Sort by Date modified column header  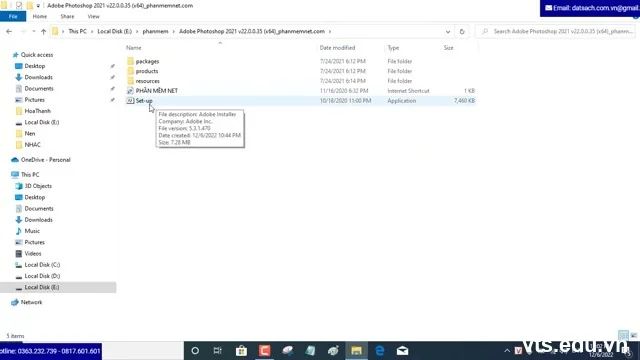(337, 48)
